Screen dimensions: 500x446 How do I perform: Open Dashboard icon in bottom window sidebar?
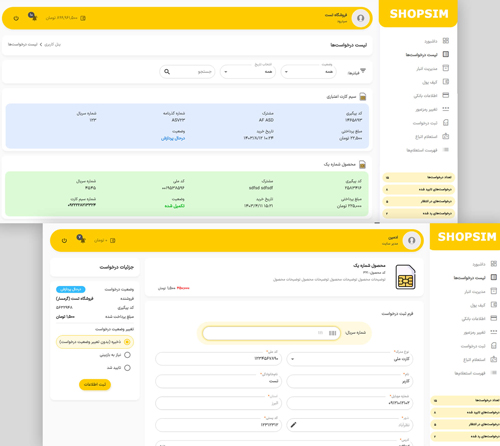(494, 264)
